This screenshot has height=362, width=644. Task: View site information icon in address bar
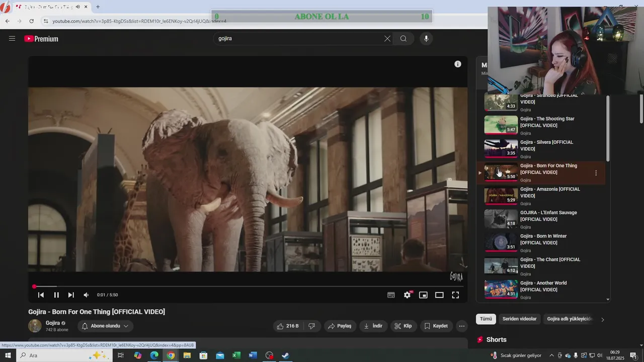click(x=46, y=21)
